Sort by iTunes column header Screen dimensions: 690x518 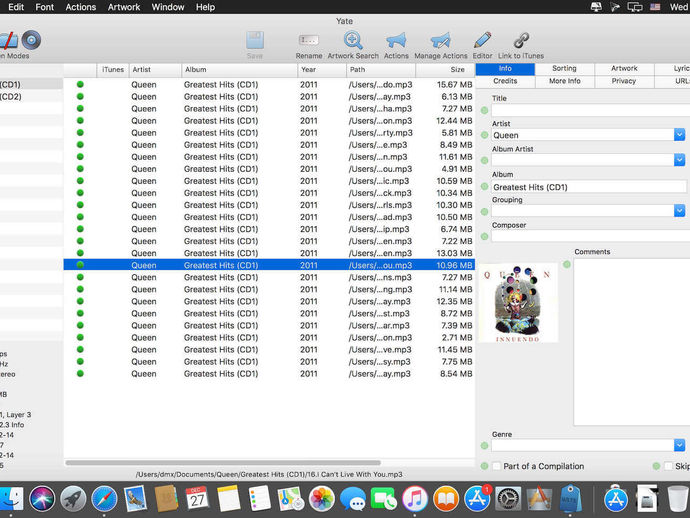(x=113, y=70)
